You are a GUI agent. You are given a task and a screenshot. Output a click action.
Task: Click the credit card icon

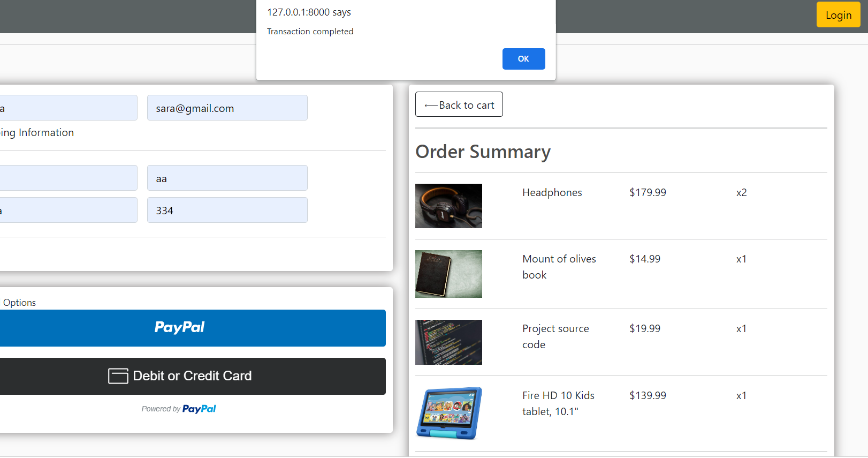pyautogui.click(x=118, y=376)
